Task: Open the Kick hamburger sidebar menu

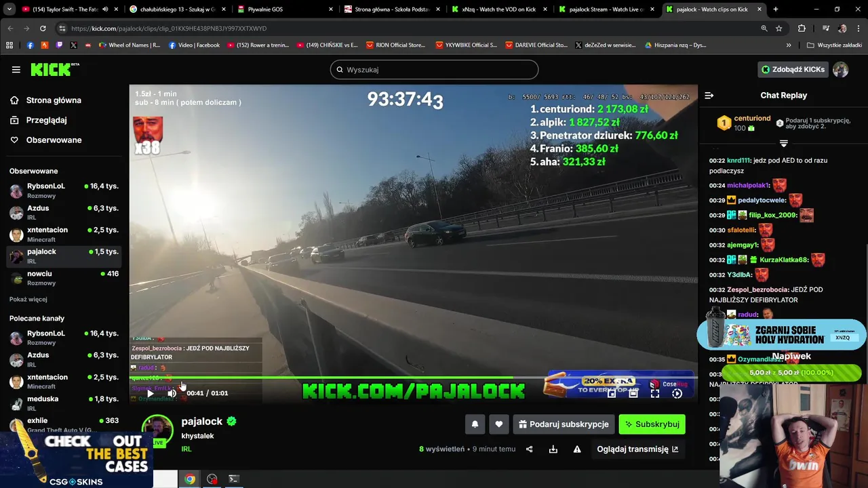Action: click(16, 69)
